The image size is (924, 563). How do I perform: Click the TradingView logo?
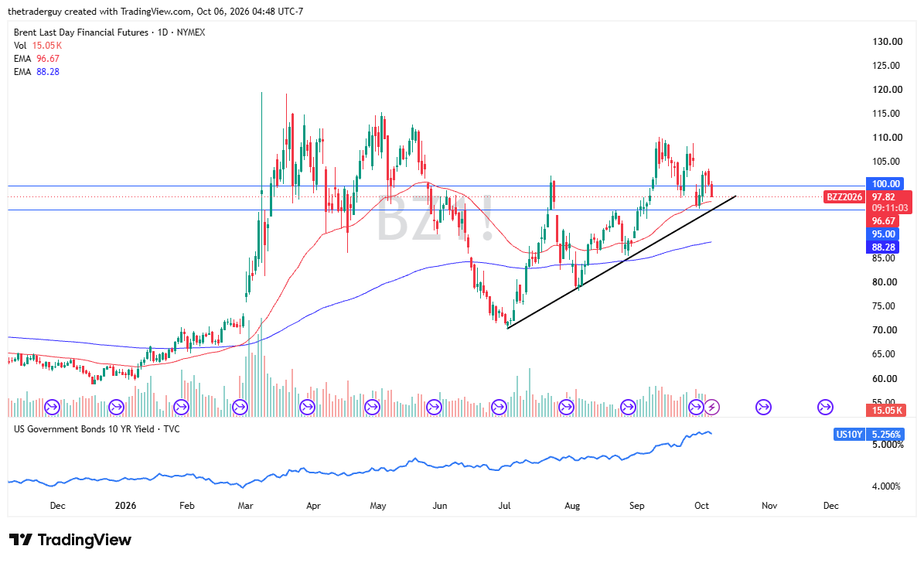70,540
